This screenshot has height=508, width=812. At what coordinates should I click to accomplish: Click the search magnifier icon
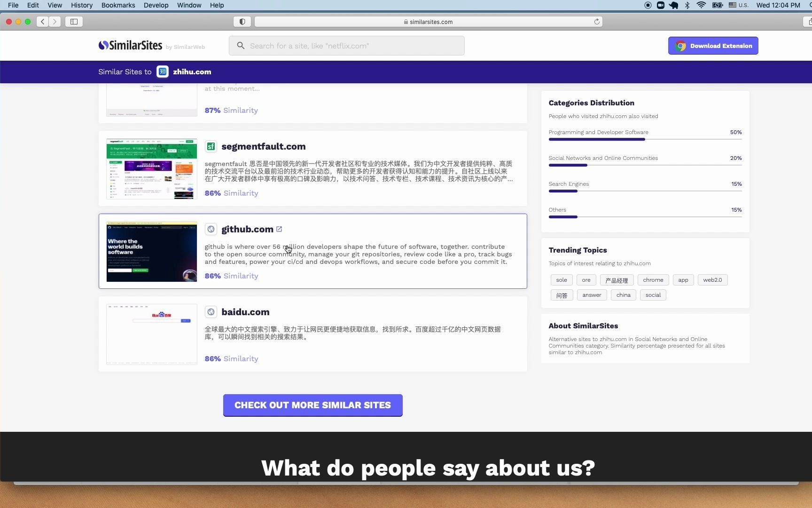click(x=241, y=46)
